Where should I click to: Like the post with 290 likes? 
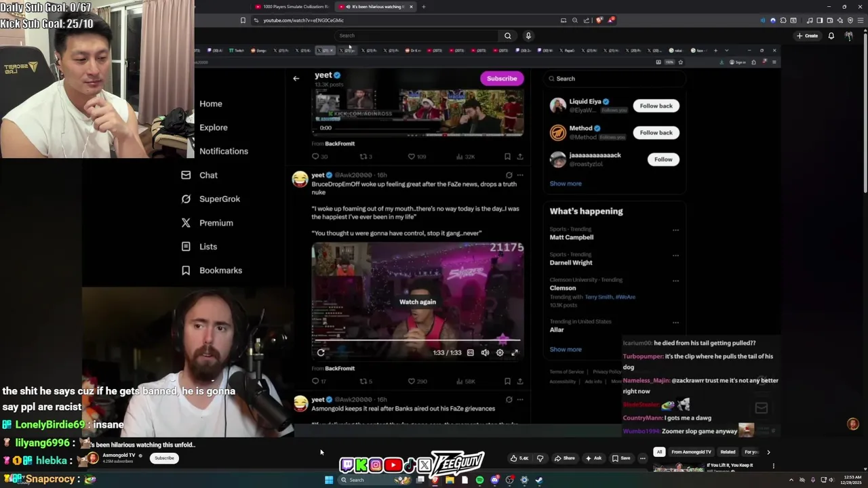(x=418, y=382)
